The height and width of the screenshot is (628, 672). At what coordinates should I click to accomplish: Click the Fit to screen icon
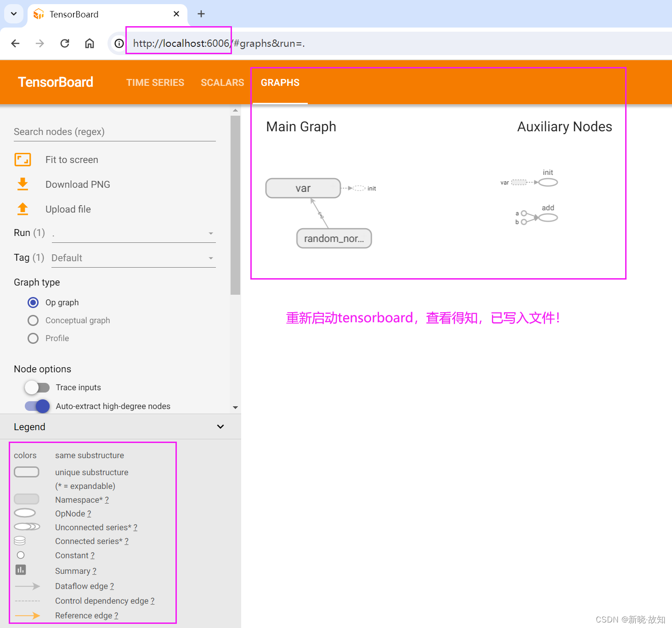pos(23,160)
